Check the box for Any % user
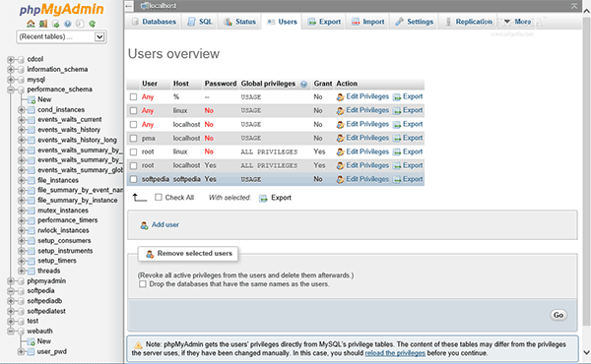 point(133,97)
